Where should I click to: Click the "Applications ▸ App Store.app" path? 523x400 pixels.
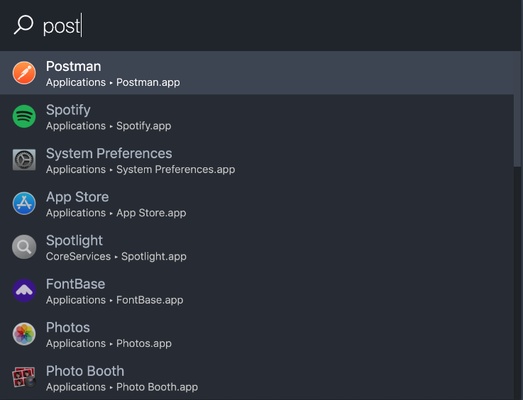[116, 213]
